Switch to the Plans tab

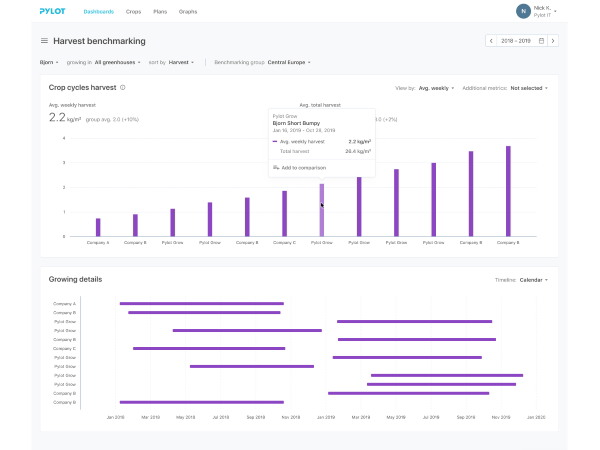[x=160, y=12]
